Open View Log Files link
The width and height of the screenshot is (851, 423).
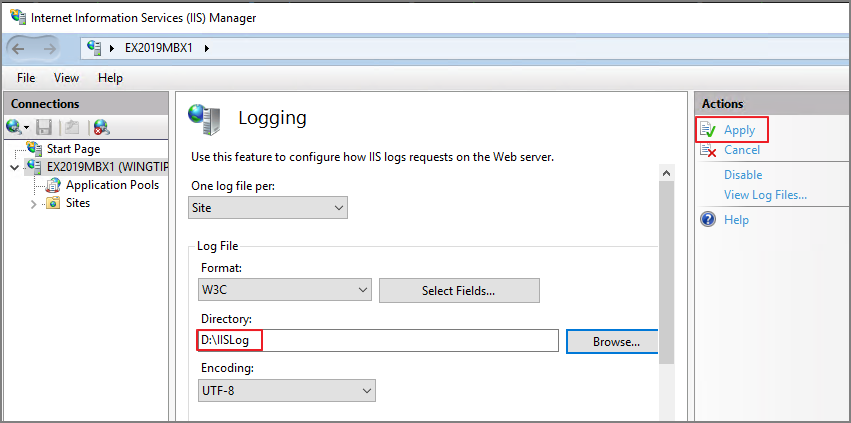(765, 195)
